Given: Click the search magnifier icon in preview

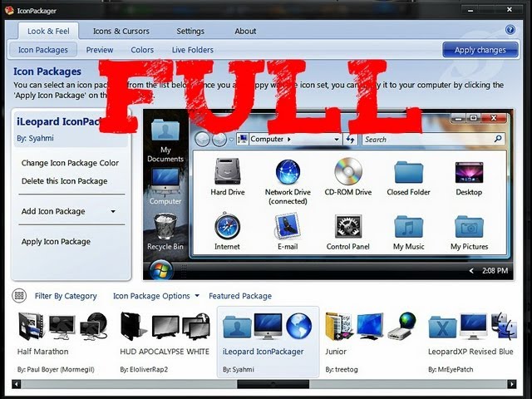Looking at the screenshot, I should coord(498,139).
